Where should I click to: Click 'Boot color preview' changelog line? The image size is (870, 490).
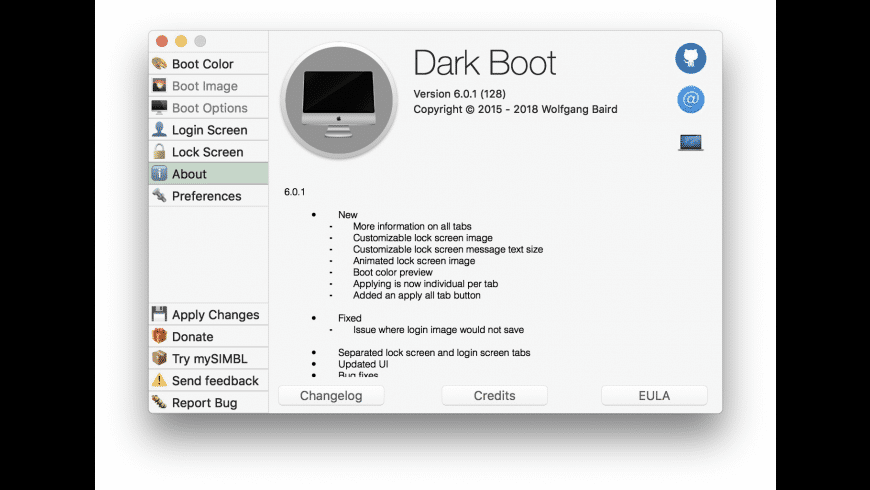pos(393,272)
